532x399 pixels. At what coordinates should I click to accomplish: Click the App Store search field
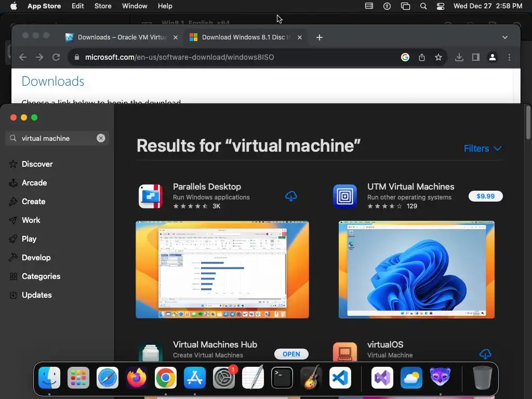click(x=57, y=138)
